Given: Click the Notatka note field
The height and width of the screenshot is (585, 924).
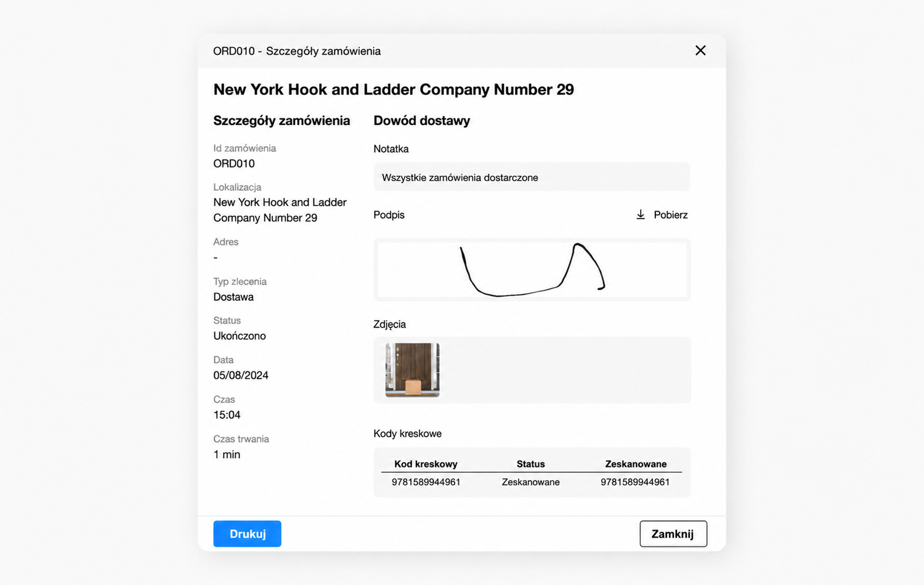Looking at the screenshot, I should coord(532,177).
